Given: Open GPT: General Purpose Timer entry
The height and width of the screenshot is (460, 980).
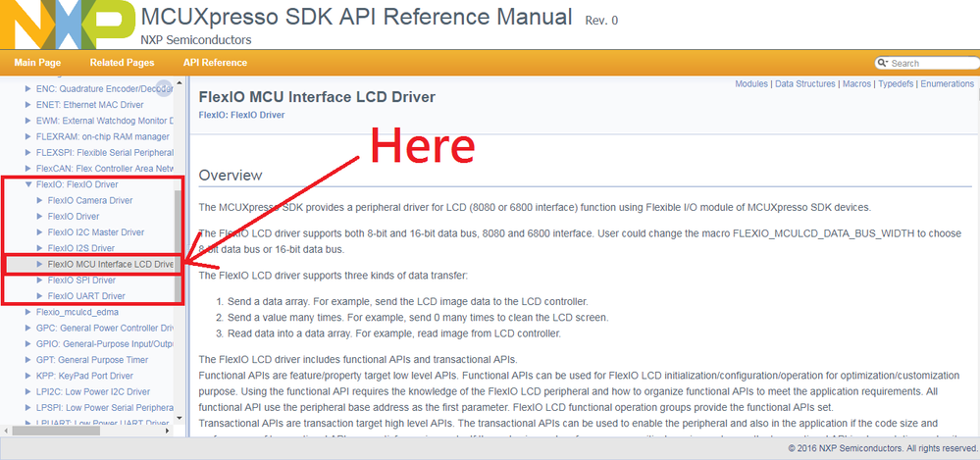Looking at the screenshot, I should click(92, 359).
